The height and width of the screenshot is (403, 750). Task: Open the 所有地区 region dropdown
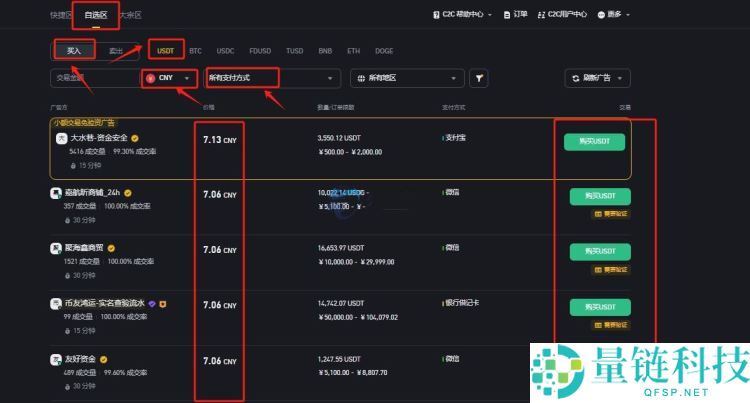click(407, 78)
